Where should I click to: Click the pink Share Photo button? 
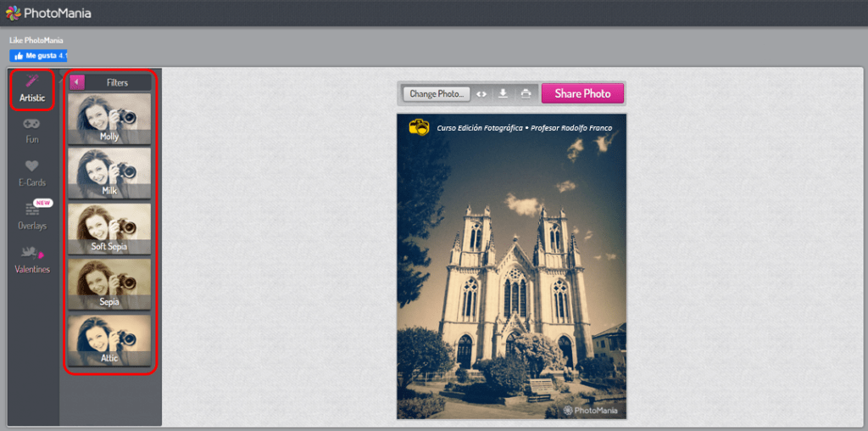coord(582,93)
